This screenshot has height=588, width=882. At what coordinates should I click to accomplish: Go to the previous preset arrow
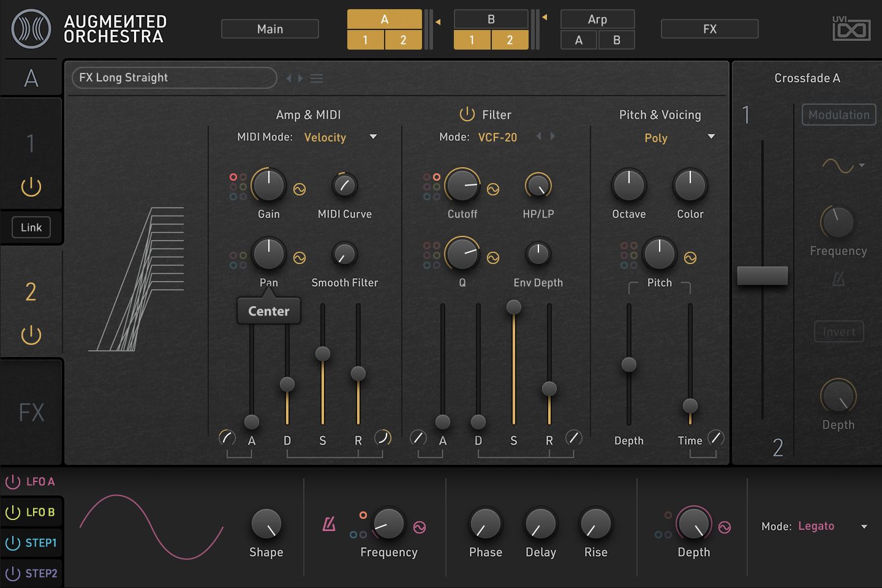(289, 78)
